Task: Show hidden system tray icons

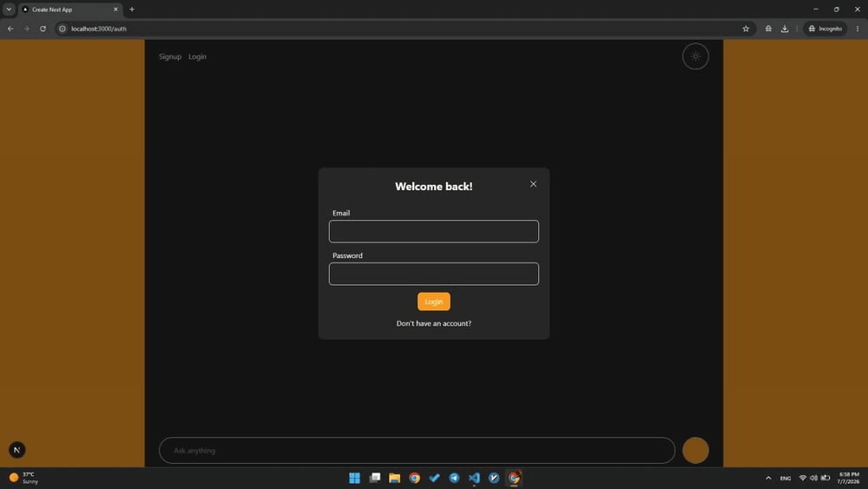Action: click(768, 478)
